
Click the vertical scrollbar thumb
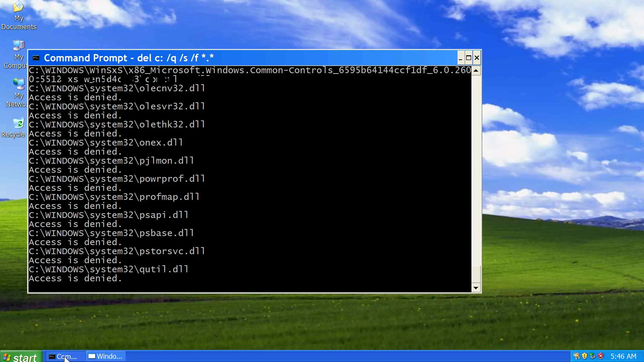(476, 274)
